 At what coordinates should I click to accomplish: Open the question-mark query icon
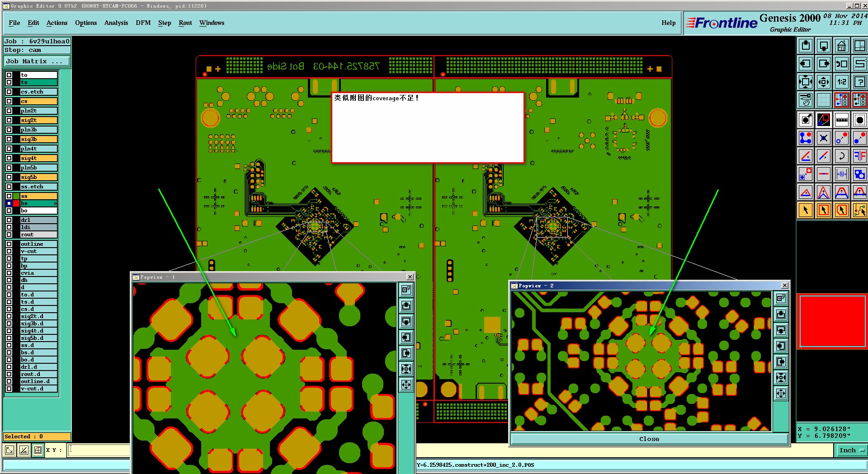tap(860, 82)
